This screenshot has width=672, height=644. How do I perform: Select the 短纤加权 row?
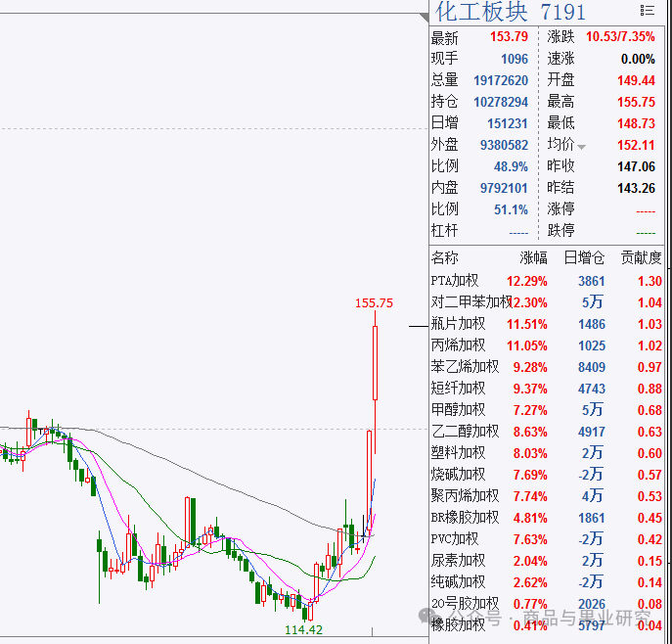(x=547, y=389)
